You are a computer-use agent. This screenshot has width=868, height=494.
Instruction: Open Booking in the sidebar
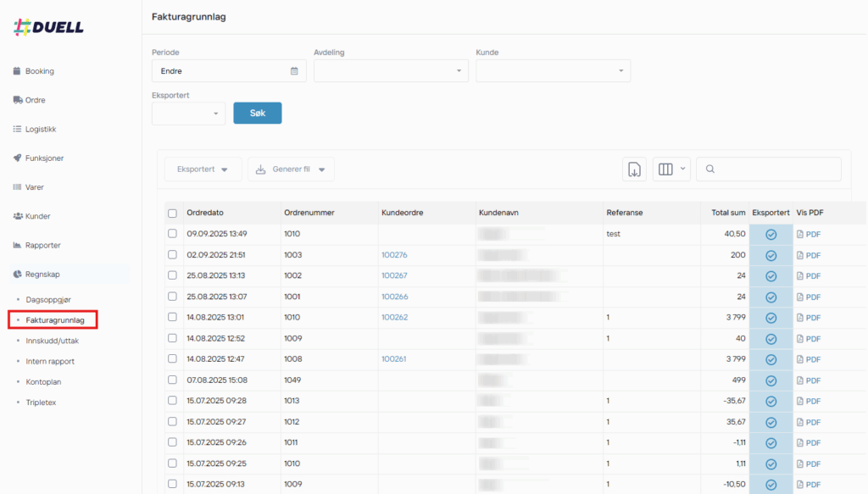click(x=39, y=71)
